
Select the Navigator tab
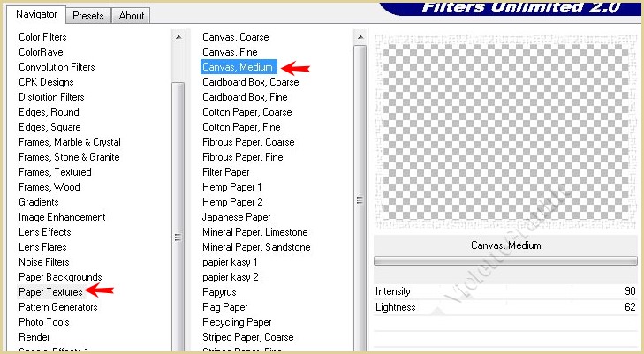[37, 14]
